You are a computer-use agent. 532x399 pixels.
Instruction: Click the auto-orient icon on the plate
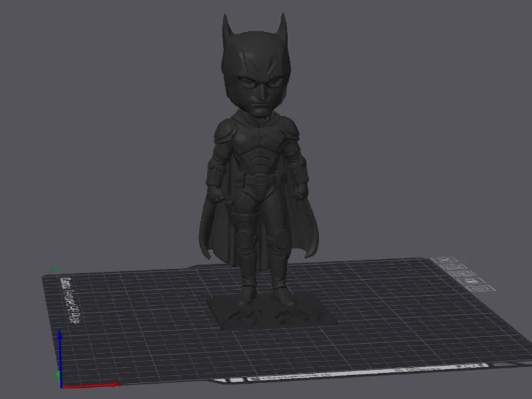pos(454,266)
